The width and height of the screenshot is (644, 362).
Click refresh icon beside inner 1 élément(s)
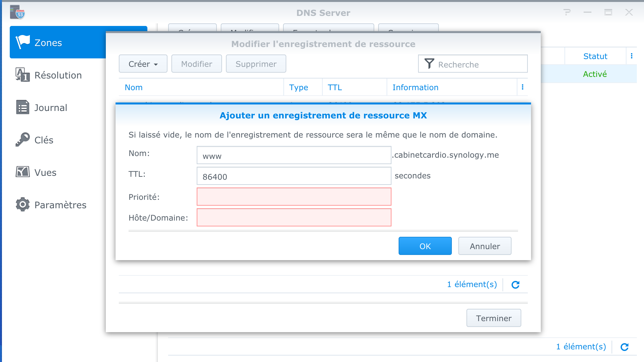pos(515,284)
